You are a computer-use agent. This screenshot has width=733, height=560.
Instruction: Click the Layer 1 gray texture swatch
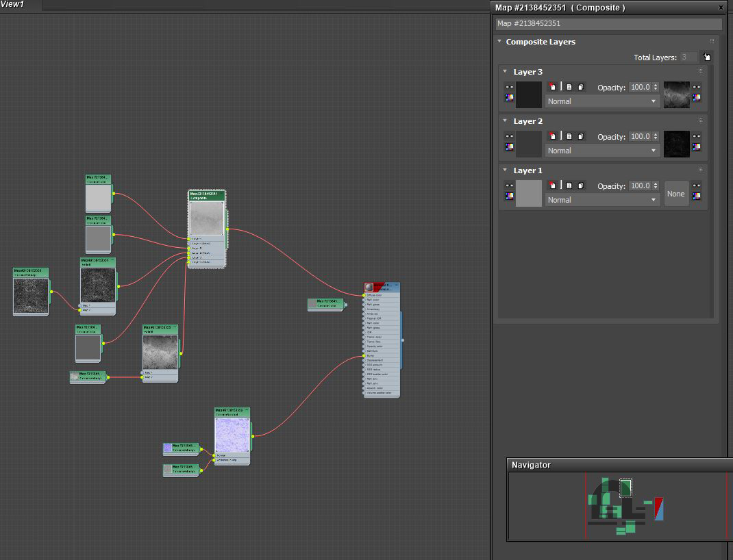pos(528,193)
